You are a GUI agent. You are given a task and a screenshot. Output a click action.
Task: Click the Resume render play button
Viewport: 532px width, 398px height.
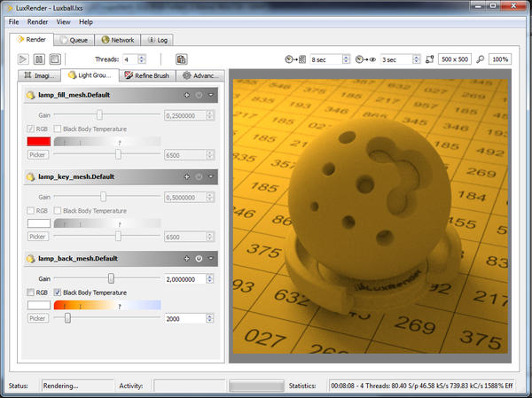point(23,59)
